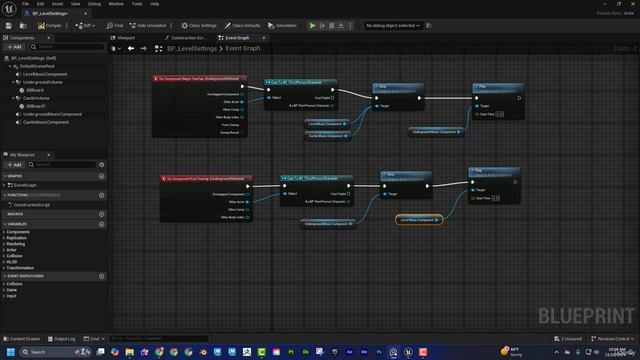640x360 pixels.
Task: Navigate forward with the right arrow
Action: [x=144, y=49]
